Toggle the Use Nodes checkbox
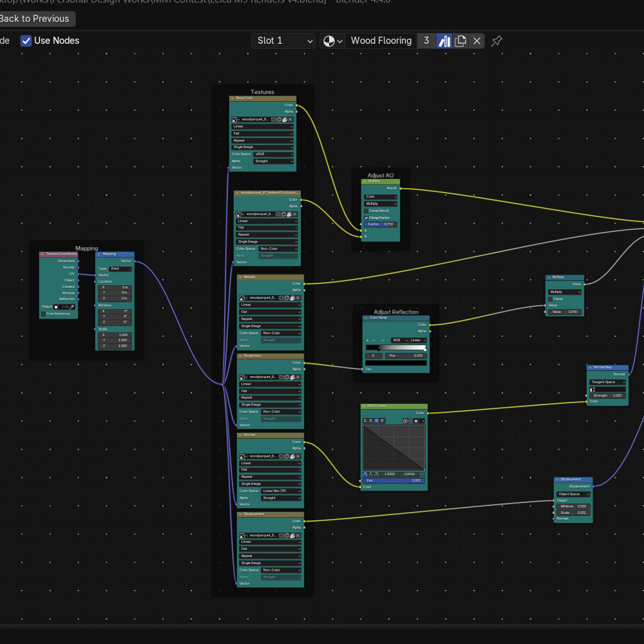This screenshot has width=644, height=644. tap(26, 41)
